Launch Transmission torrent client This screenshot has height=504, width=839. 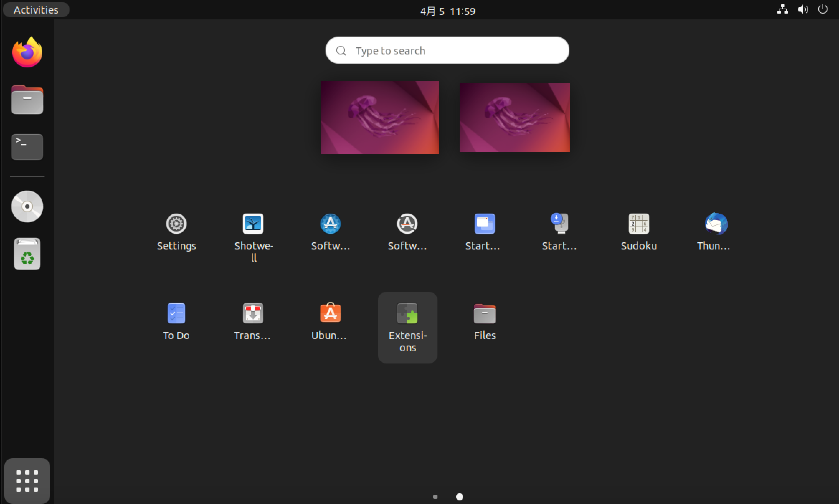click(253, 314)
